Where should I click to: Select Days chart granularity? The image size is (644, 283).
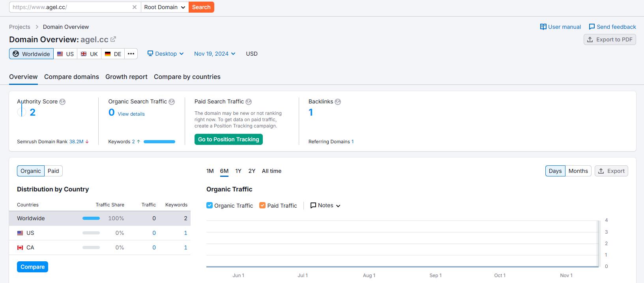[555, 171]
